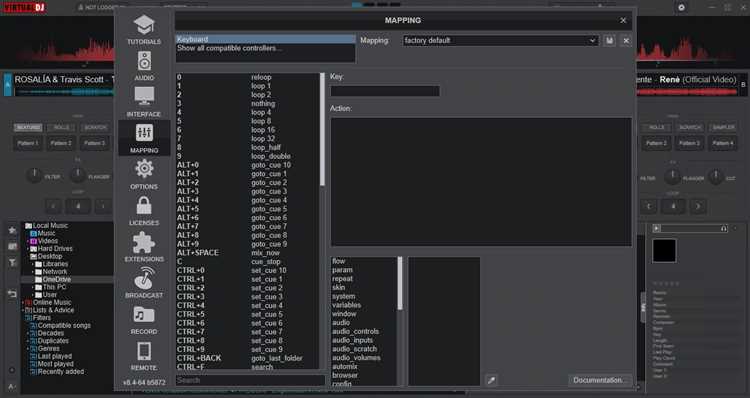Click the mapping Search field
Viewport: 750px width, 398px height.
click(251, 380)
